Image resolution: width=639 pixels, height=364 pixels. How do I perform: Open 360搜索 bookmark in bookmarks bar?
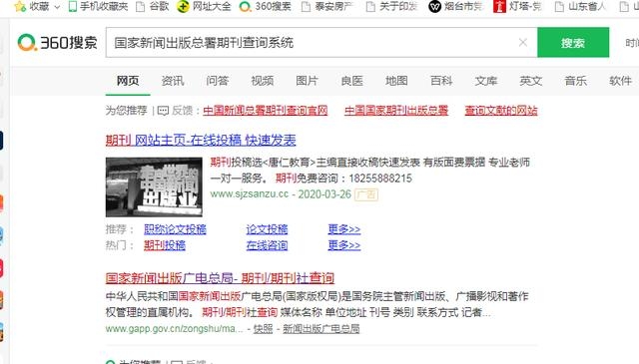pyautogui.click(x=266, y=7)
